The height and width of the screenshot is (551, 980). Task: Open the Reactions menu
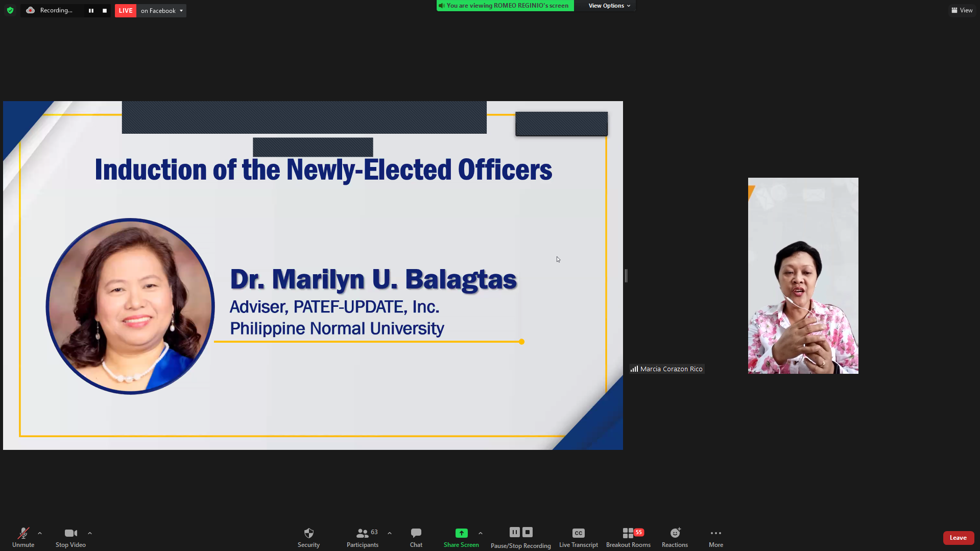pyautogui.click(x=675, y=537)
